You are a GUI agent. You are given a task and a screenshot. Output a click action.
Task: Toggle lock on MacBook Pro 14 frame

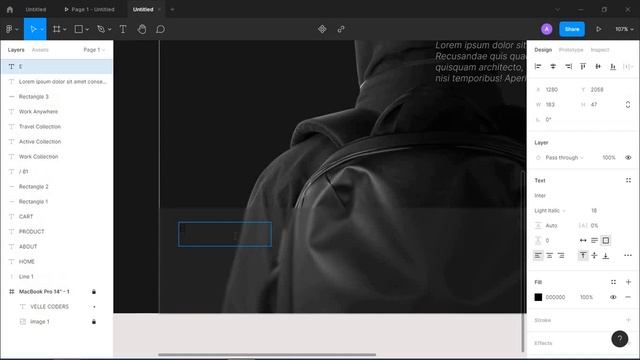(94, 291)
